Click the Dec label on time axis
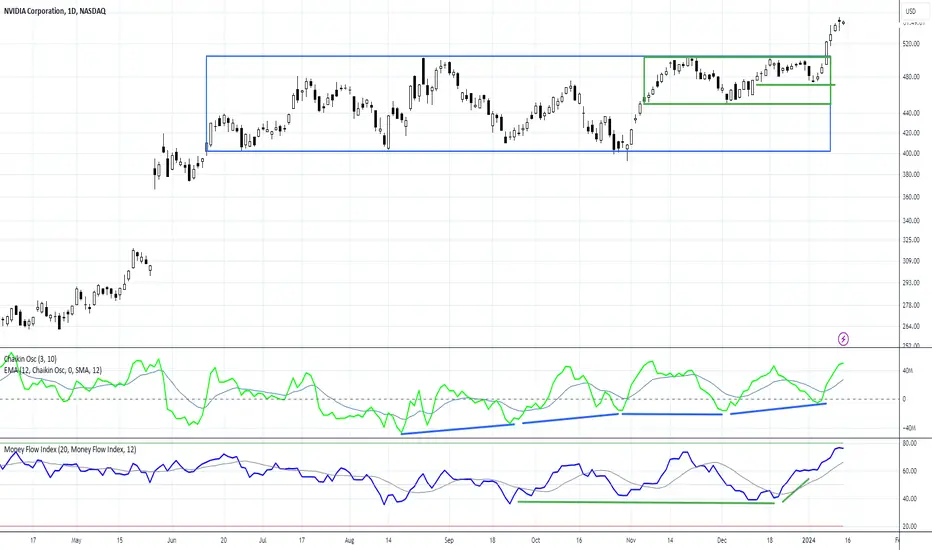Viewport: 932px width, 550px height. click(722, 540)
